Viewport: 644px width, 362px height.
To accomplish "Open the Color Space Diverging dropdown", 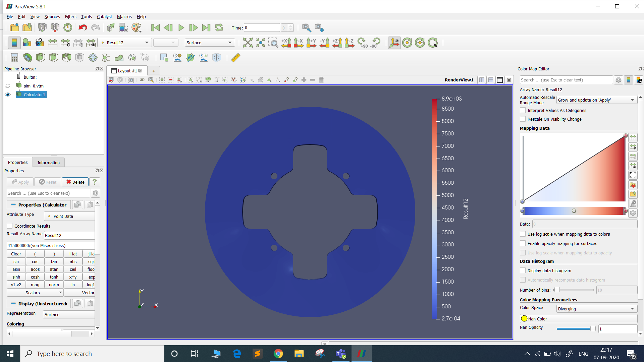I will point(596,309).
